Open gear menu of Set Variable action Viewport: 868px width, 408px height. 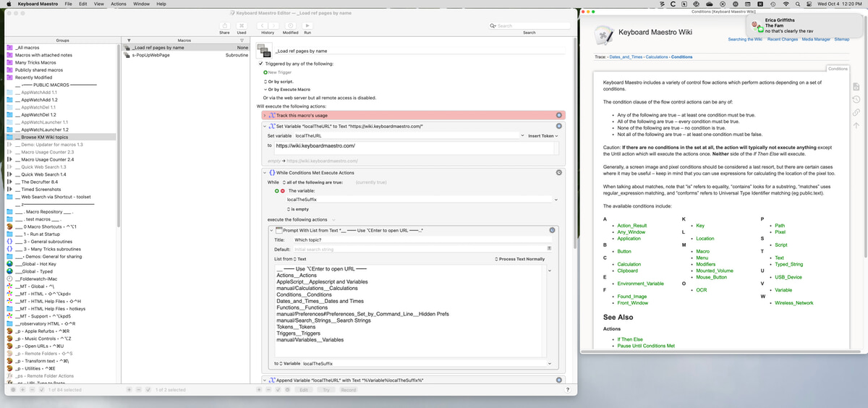coord(558,126)
